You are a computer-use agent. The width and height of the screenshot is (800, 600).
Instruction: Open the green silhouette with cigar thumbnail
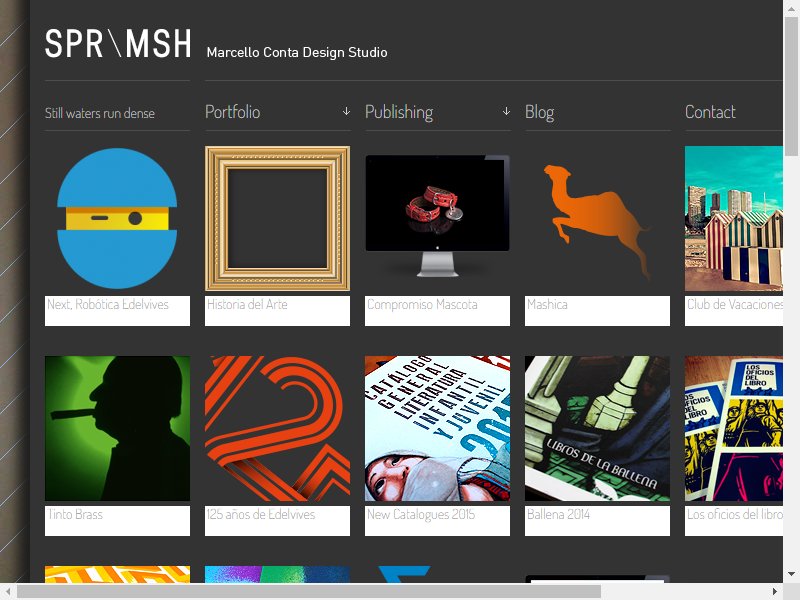pos(117,429)
